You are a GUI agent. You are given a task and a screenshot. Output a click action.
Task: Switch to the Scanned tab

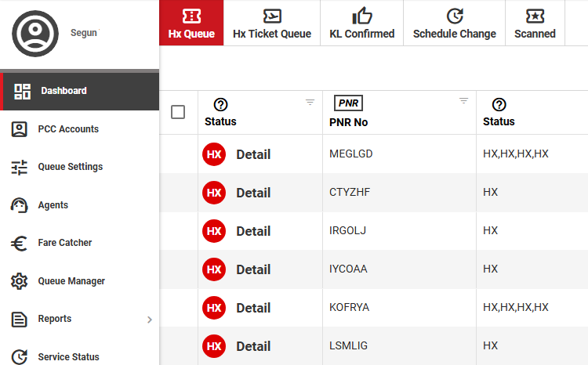pyautogui.click(x=535, y=23)
